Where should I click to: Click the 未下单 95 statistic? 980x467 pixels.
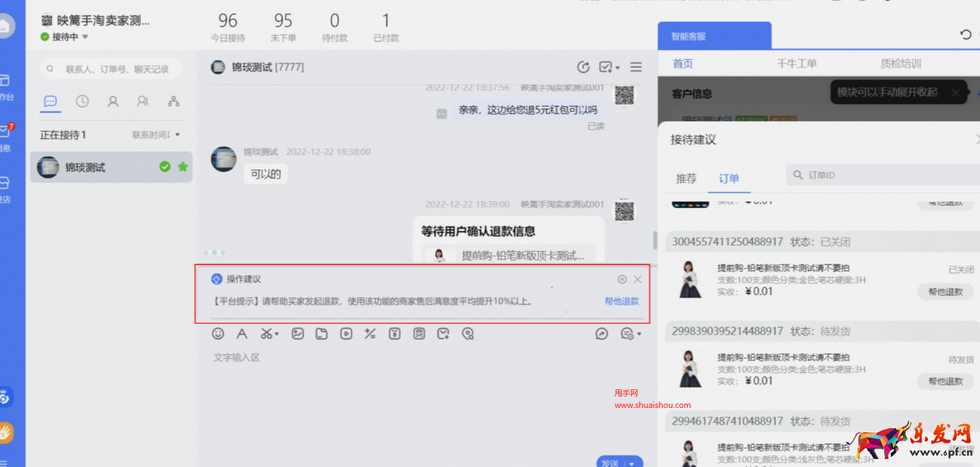(x=283, y=28)
